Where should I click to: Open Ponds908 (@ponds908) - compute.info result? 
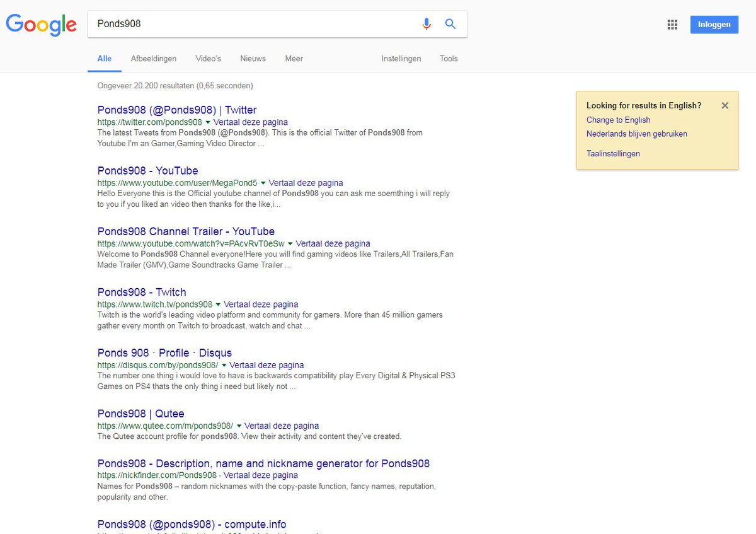tap(192, 525)
